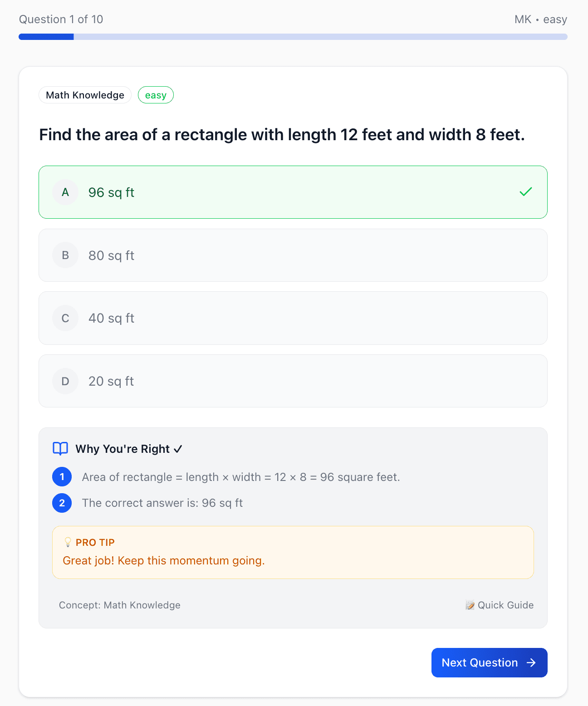This screenshot has width=588, height=706.
Task: Click the easy difficulty badge
Action: [156, 95]
